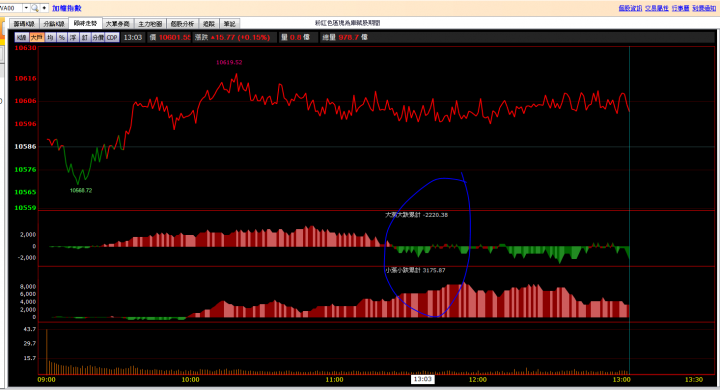
Task: Click the 11:00 time axis label
Action: point(334,380)
